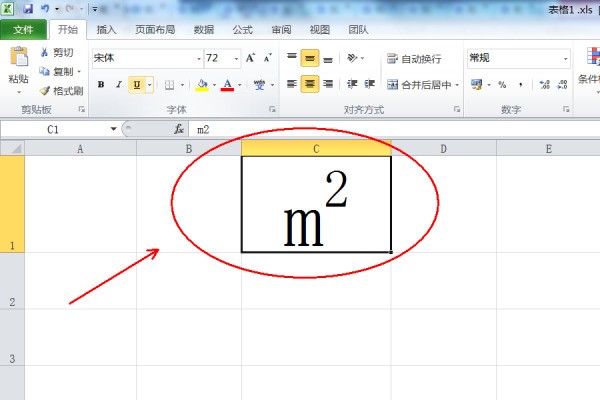Switch to the 插入 (Insert) tab
600x400 pixels.
(x=106, y=29)
